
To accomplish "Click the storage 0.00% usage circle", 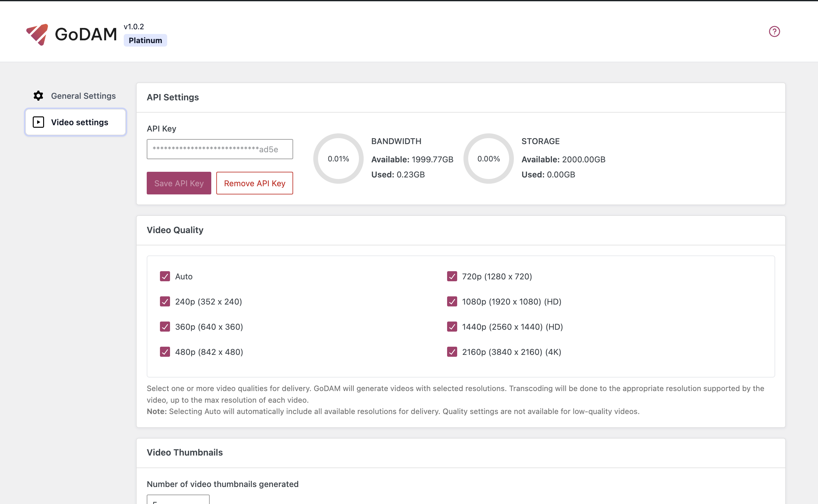I will pyautogui.click(x=488, y=159).
